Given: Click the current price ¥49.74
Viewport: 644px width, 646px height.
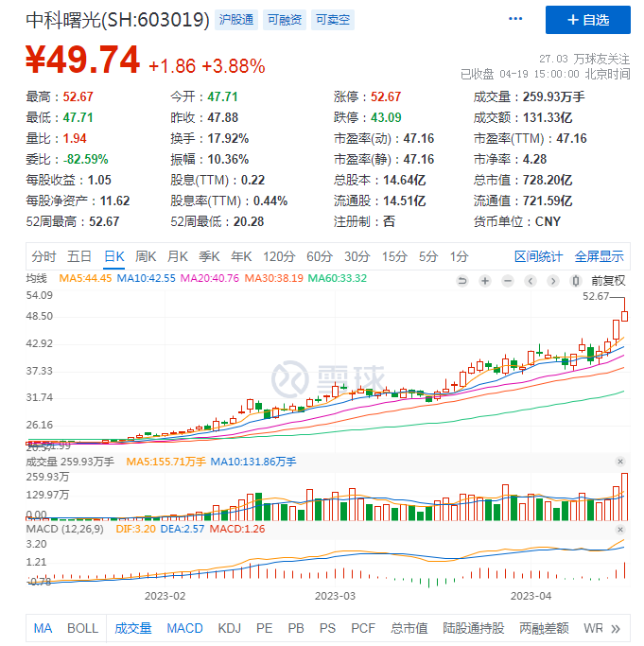Looking at the screenshot, I should (82, 60).
